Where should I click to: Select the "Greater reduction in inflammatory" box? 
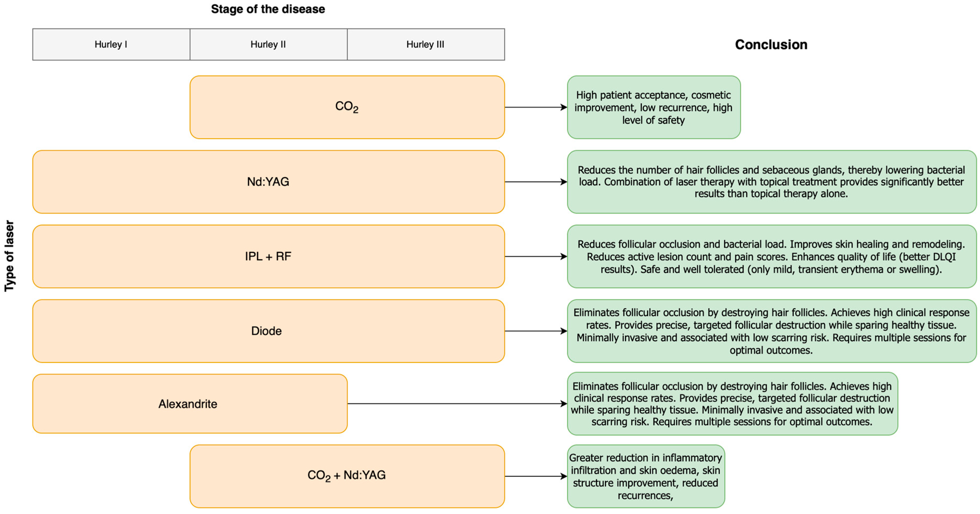click(x=646, y=476)
